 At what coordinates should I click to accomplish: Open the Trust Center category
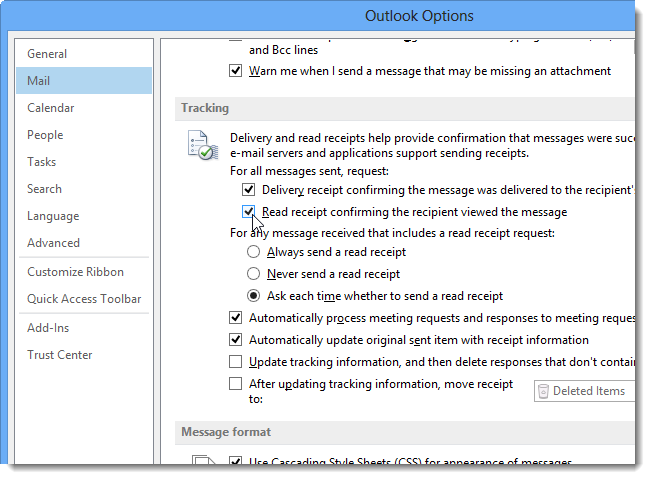click(x=84, y=355)
